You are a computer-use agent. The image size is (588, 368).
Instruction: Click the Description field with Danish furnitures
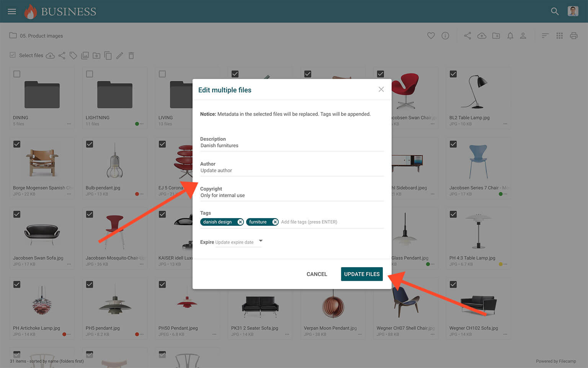point(292,146)
